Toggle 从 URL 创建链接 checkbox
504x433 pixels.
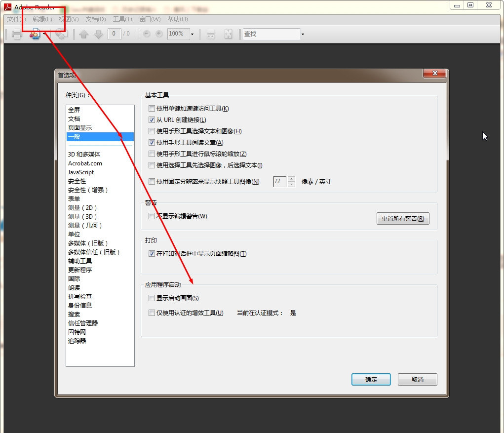pyautogui.click(x=152, y=119)
